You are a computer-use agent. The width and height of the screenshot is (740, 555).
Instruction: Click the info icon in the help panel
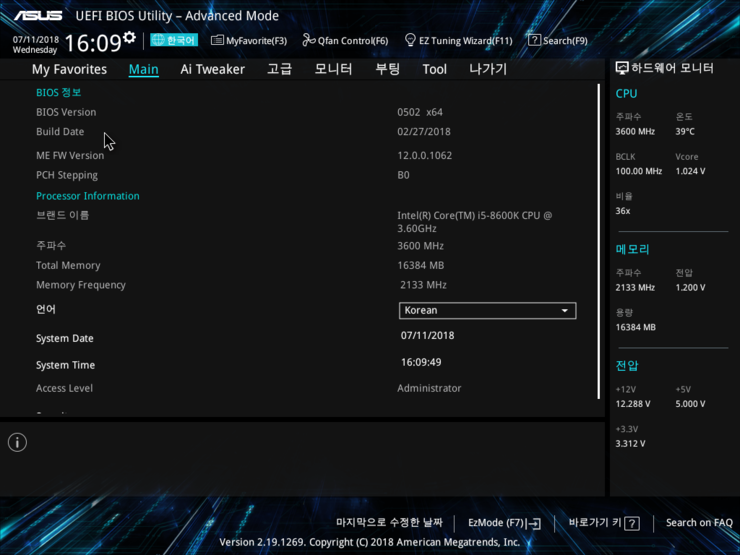[x=17, y=442]
